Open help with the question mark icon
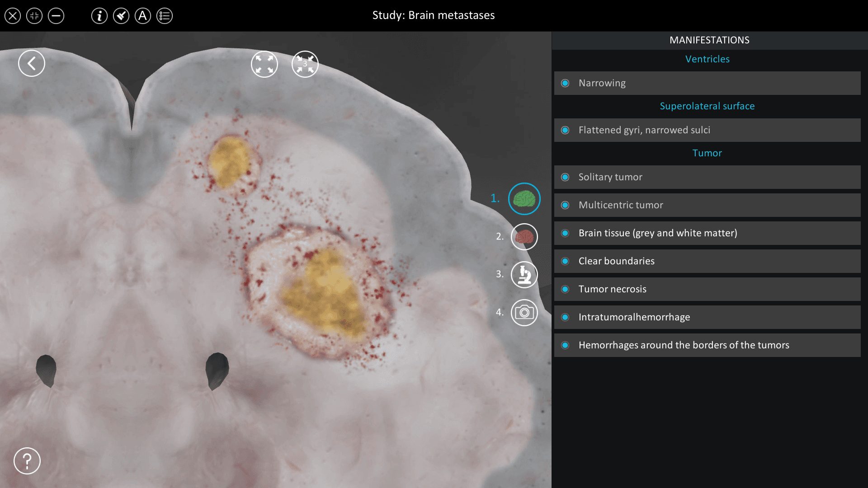This screenshot has width=868, height=488. [x=27, y=461]
